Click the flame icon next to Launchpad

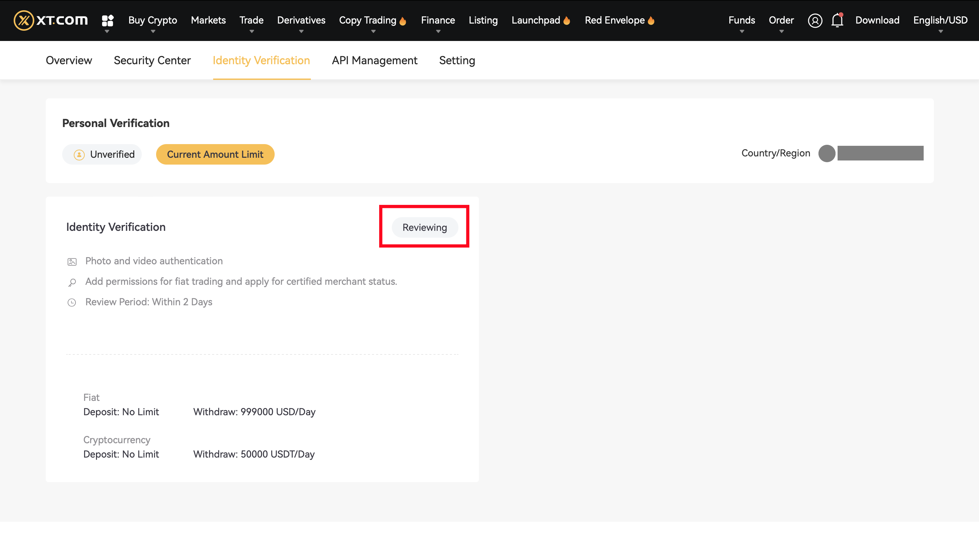coord(566,20)
